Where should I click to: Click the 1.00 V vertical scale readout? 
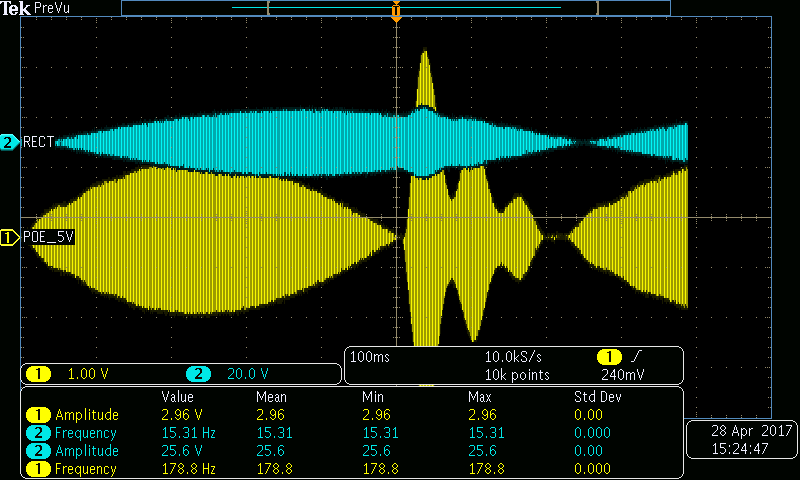(88, 374)
